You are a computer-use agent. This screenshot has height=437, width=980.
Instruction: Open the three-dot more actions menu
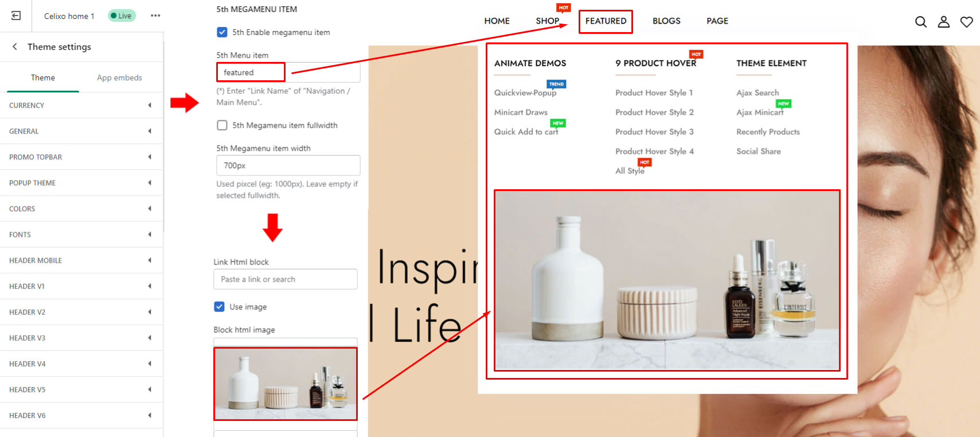(155, 15)
